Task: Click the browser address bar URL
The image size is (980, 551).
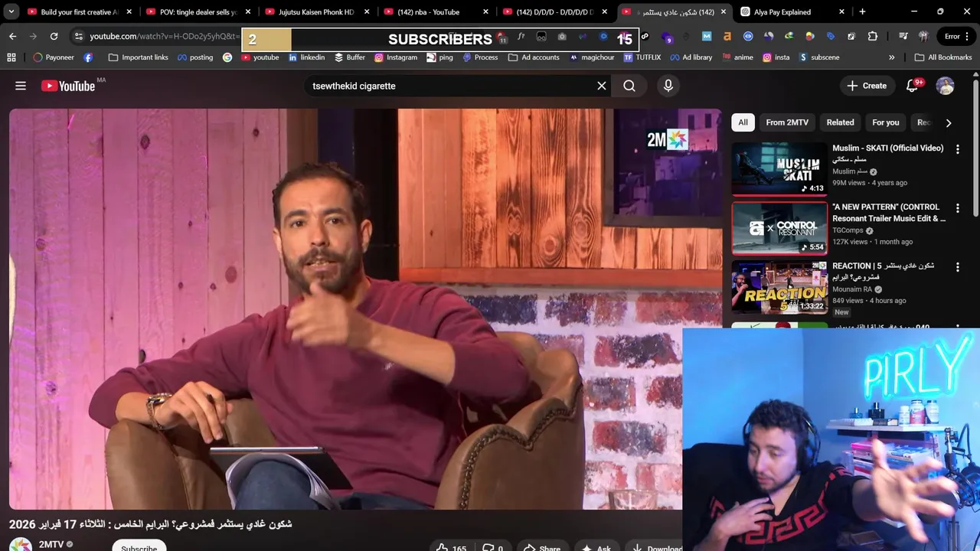Action: pos(164,36)
